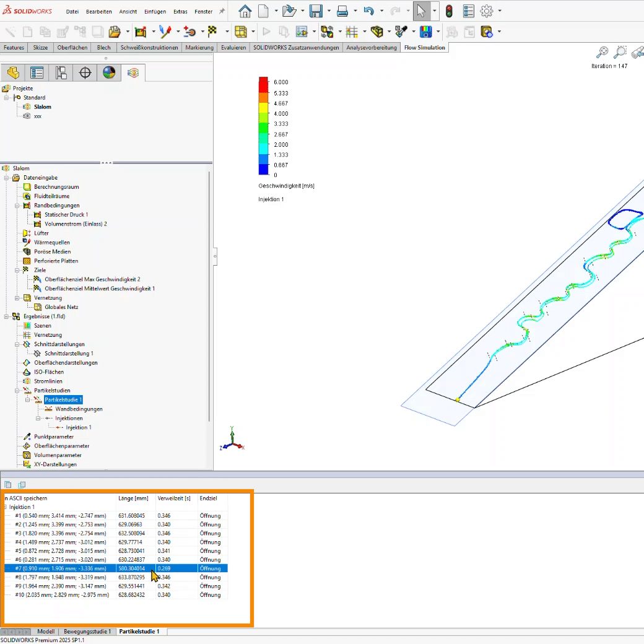The width and height of the screenshot is (644, 644).
Task: Collapse the Ergebnisse (1.fld) node
Action: point(7,316)
